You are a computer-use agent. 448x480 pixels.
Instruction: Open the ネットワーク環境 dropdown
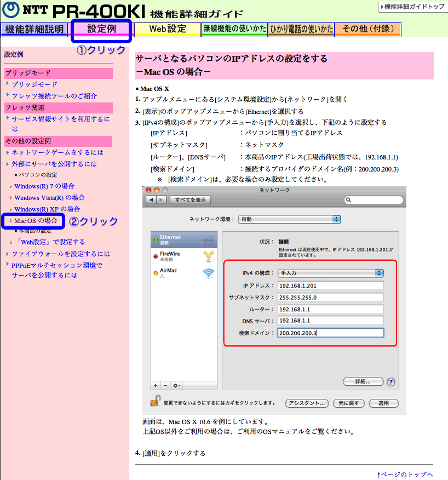point(290,219)
